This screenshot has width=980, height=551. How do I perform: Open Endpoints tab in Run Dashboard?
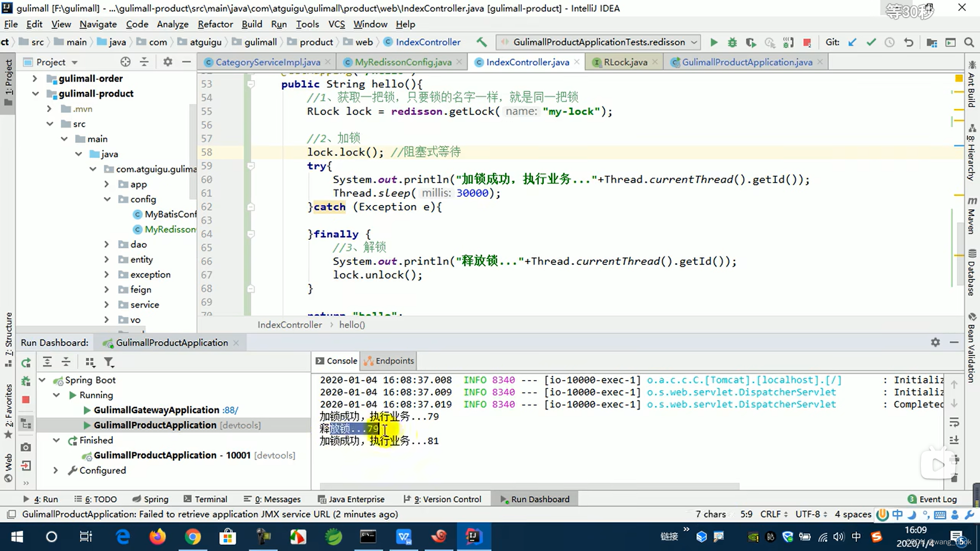[x=389, y=361]
